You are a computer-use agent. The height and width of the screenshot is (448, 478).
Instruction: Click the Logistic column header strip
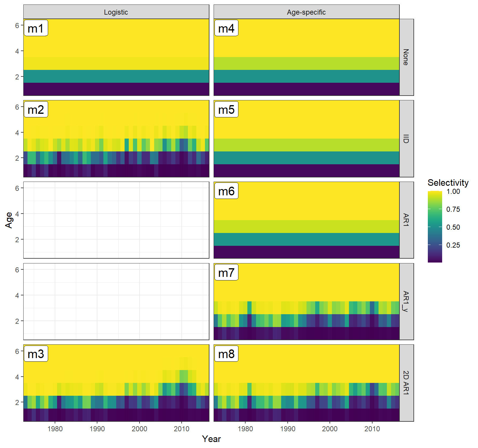pyautogui.click(x=116, y=12)
